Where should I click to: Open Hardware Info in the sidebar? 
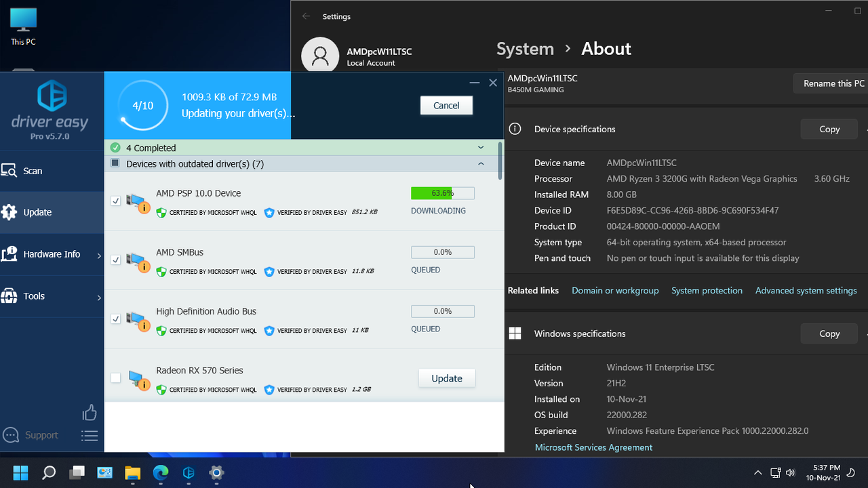click(x=52, y=254)
